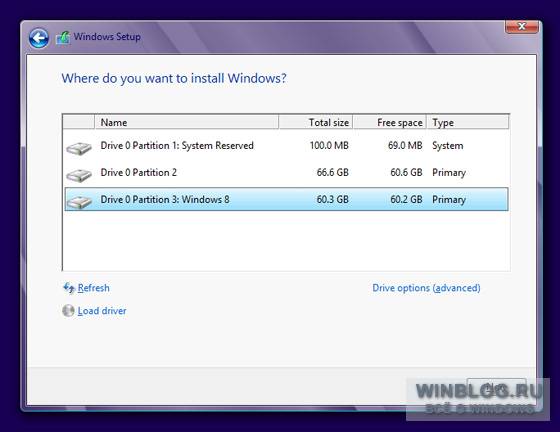The height and width of the screenshot is (432, 560).
Task: Click the 60.2 GB free space cell
Action: pos(406,199)
